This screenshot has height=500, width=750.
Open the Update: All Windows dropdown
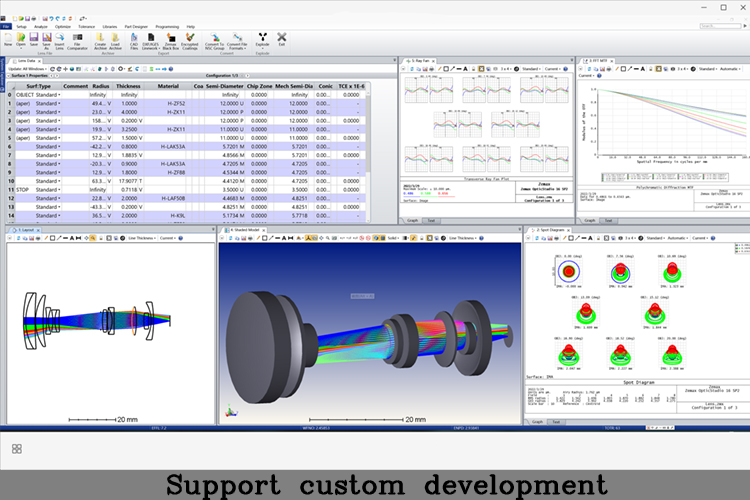pos(30,68)
